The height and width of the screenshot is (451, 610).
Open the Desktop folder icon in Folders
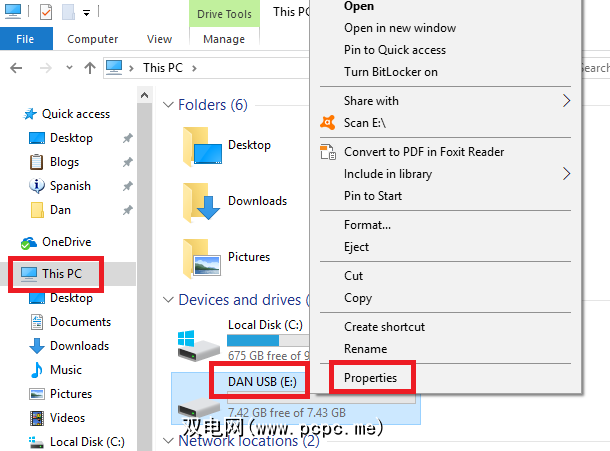(202, 147)
